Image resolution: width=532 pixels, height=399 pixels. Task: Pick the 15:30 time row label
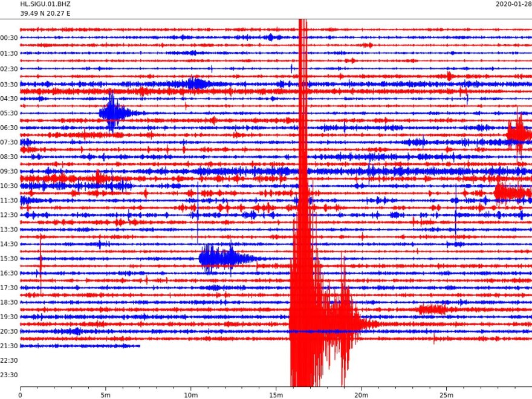(x=9, y=259)
